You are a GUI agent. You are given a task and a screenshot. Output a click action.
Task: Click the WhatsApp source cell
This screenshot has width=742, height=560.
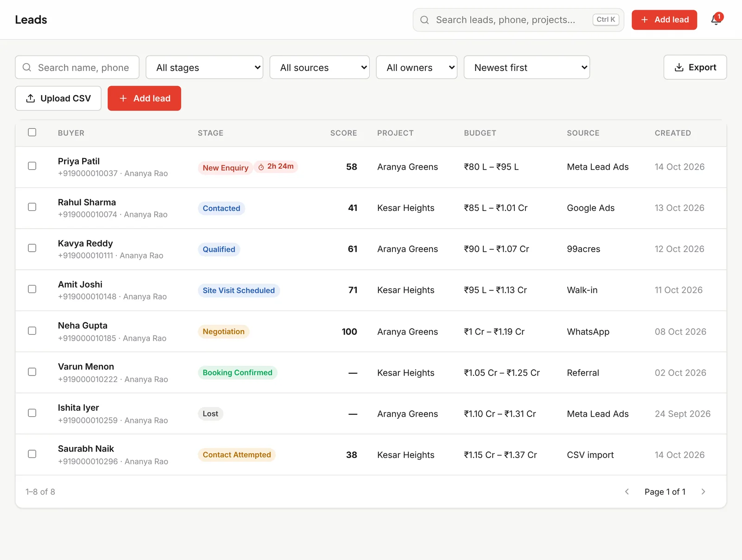pos(588,332)
